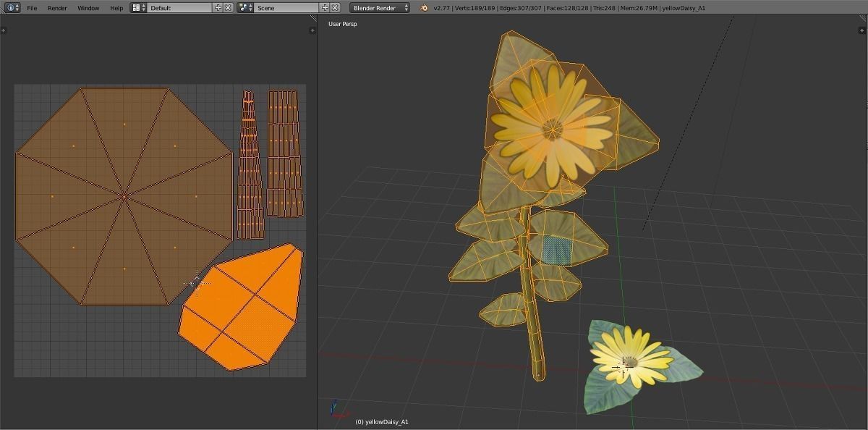The image size is (868, 430).
Task: Click the selected blue-dotted leaf face in the viewport
Action: point(556,250)
